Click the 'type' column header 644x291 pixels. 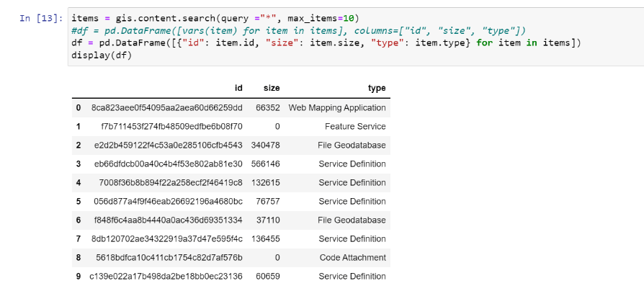tap(377, 88)
